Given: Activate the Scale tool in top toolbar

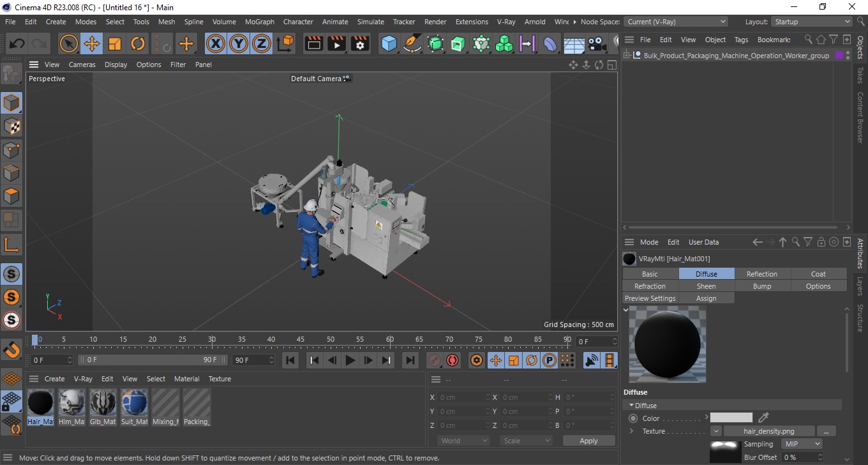Looking at the screenshot, I should [x=115, y=43].
